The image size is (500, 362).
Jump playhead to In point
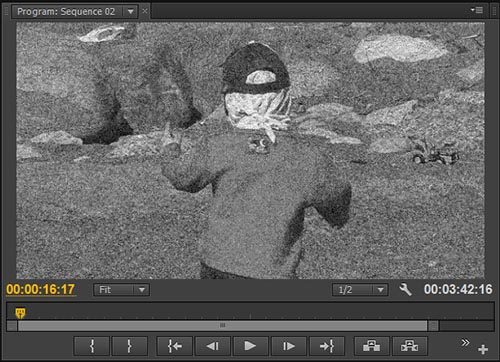click(174, 346)
